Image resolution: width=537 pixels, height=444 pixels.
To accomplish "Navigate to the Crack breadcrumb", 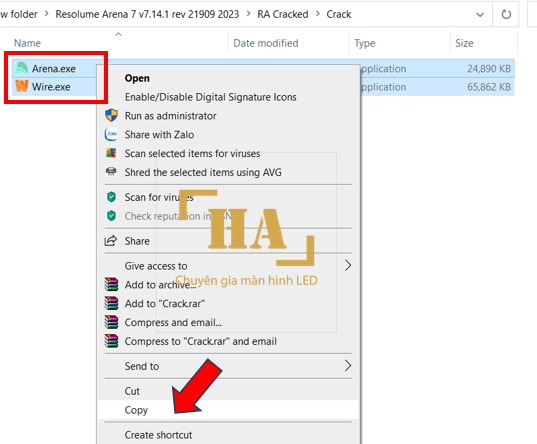I will tap(339, 14).
